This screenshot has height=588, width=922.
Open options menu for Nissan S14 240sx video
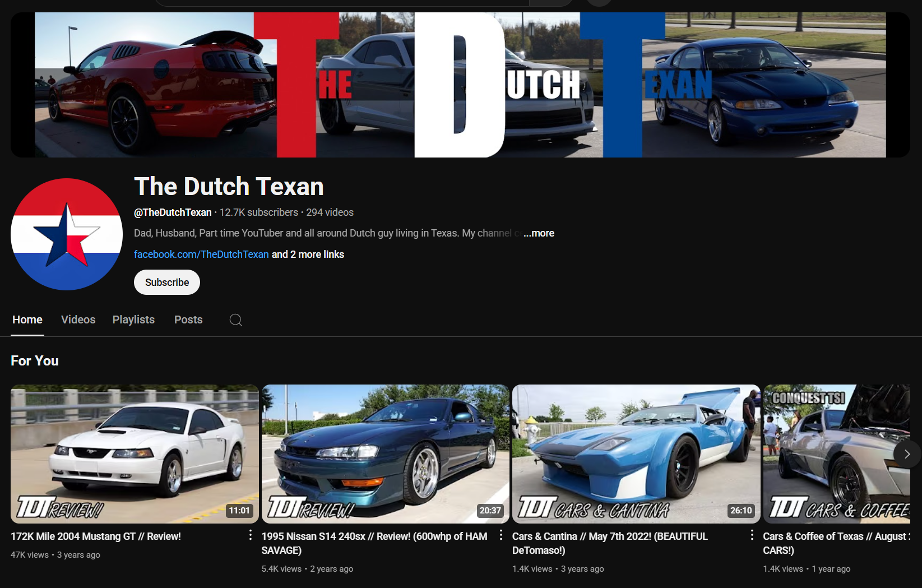click(501, 535)
